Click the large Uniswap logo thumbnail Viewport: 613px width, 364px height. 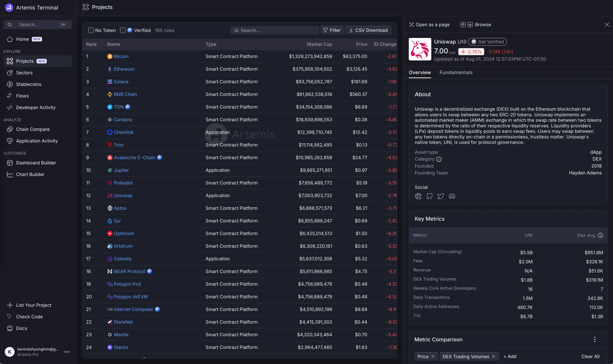point(420,49)
